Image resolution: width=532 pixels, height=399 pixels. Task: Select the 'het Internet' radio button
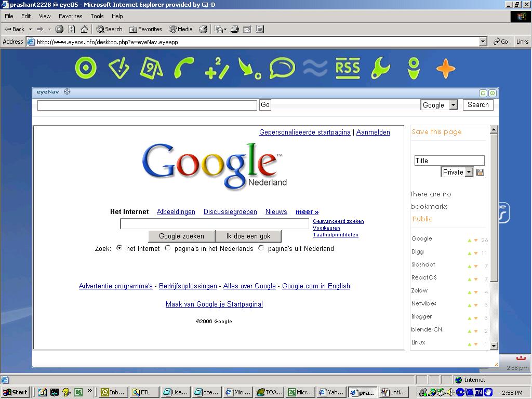coord(119,248)
